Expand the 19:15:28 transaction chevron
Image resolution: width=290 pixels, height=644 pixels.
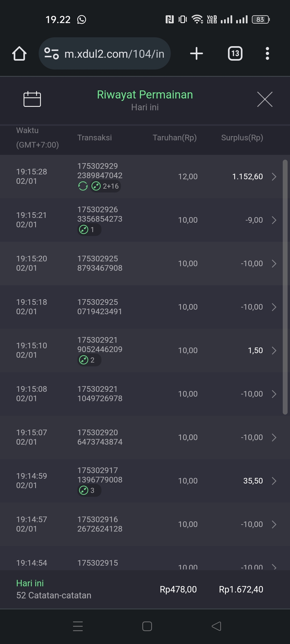coord(274,177)
